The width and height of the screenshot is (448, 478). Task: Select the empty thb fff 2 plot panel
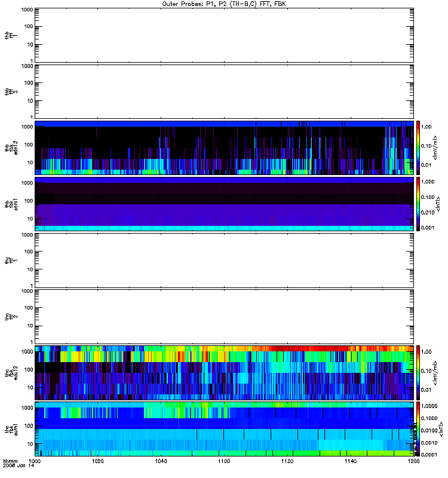click(x=224, y=91)
